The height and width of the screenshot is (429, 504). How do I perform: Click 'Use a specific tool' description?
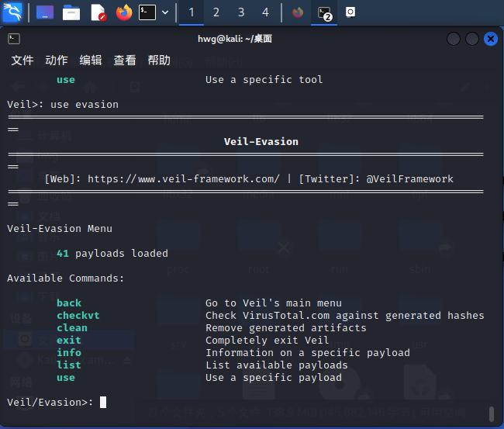pos(264,79)
